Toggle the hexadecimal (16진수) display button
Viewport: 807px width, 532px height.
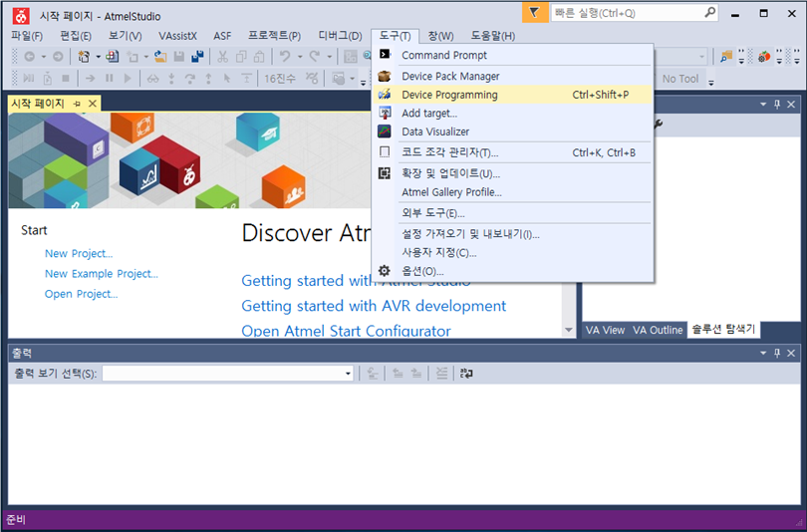click(280, 78)
